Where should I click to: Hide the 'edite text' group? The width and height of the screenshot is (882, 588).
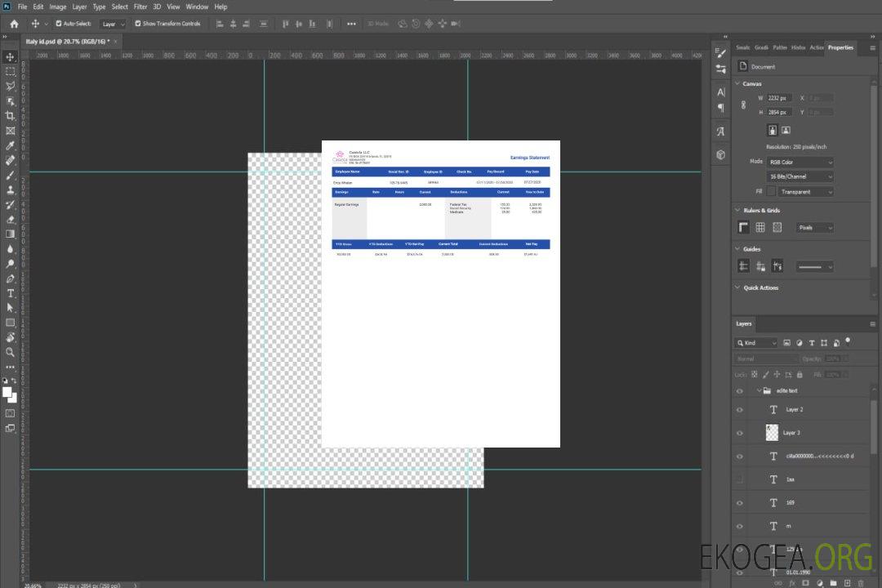coord(740,391)
